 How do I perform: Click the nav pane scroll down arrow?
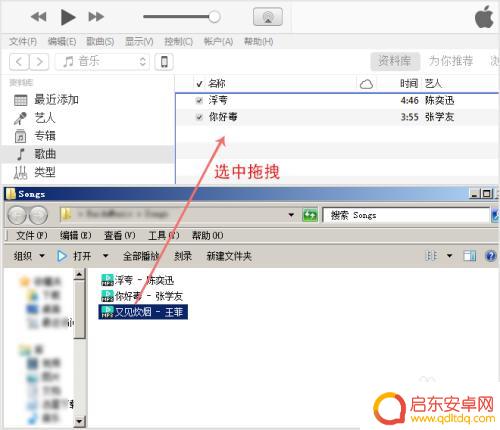79,421
